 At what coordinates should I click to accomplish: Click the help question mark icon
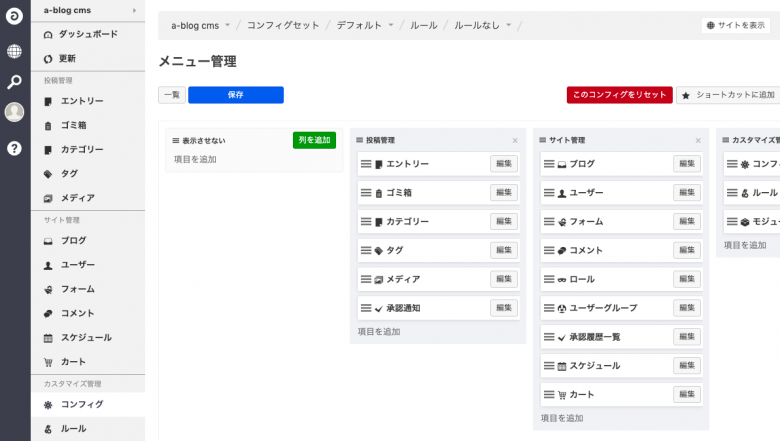(14, 148)
